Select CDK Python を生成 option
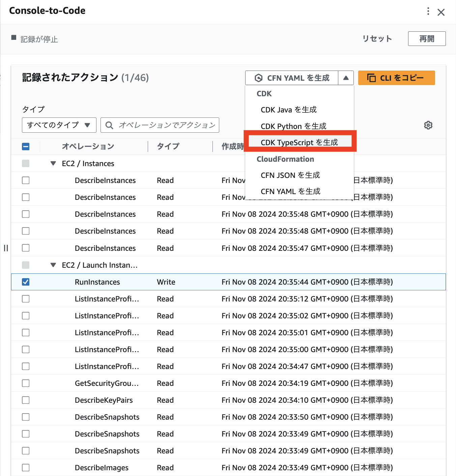The width and height of the screenshot is (456, 476). click(293, 126)
